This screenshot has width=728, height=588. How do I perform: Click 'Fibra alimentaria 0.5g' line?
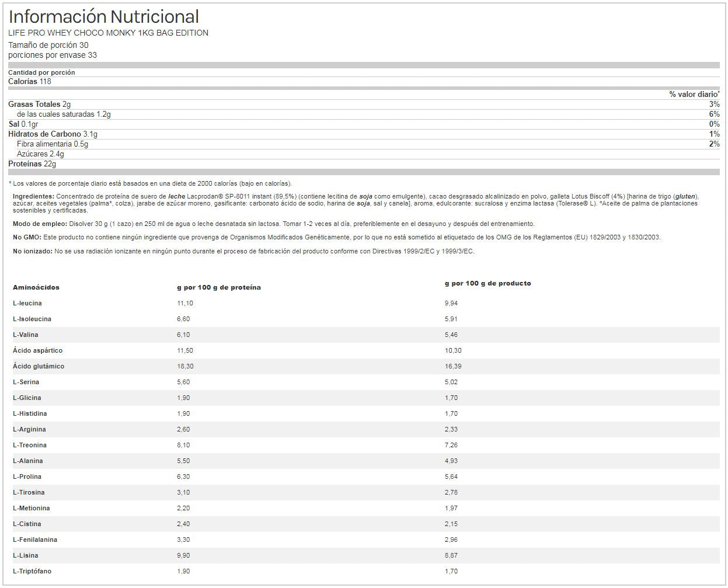click(53, 144)
